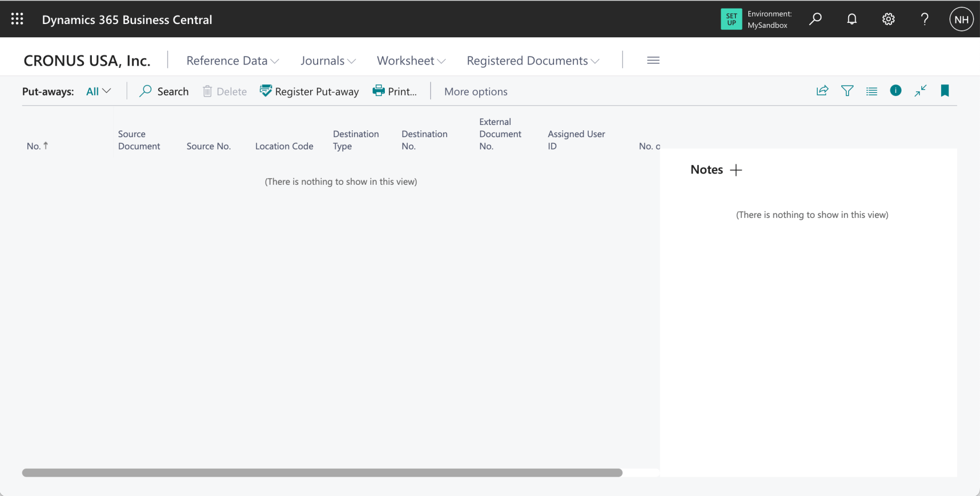Expand the Journals menu

328,60
